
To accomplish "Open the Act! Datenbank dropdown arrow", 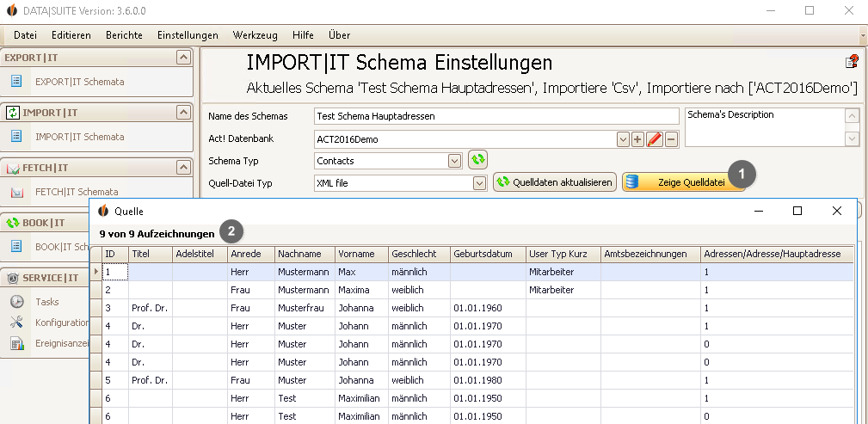I will (x=623, y=139).
